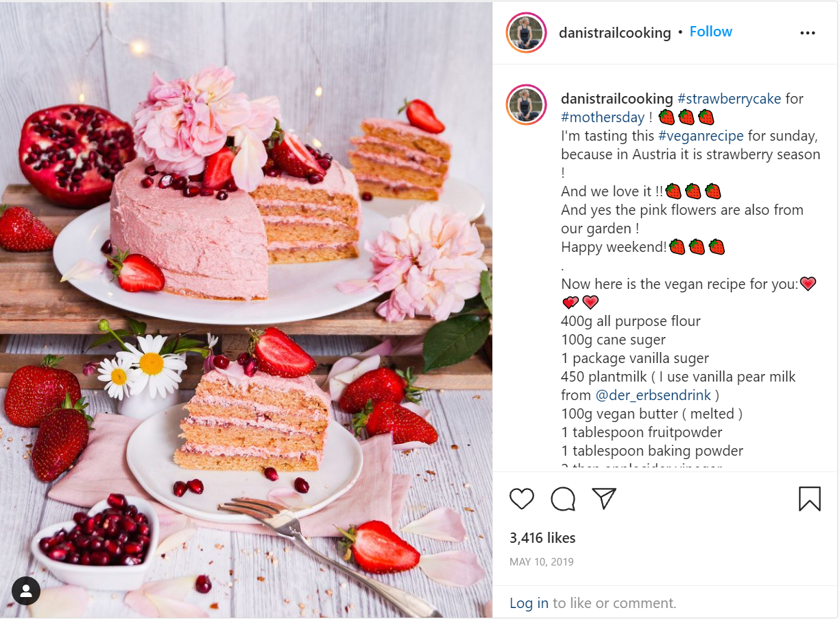The height and width of the screenshot is (619, 840).
Task: Open the three-dot more options menu
Action: point(808,33)
